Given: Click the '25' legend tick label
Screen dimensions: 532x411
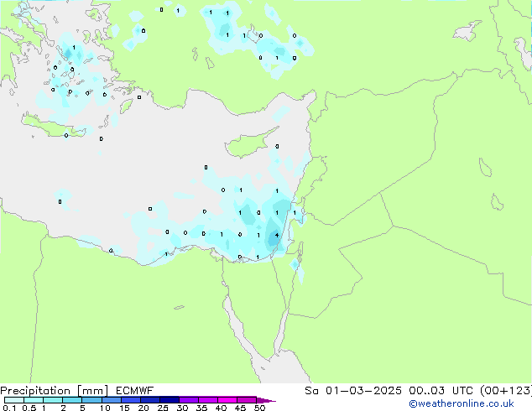Looking at the screenshot, I should (x=163, y=408).
